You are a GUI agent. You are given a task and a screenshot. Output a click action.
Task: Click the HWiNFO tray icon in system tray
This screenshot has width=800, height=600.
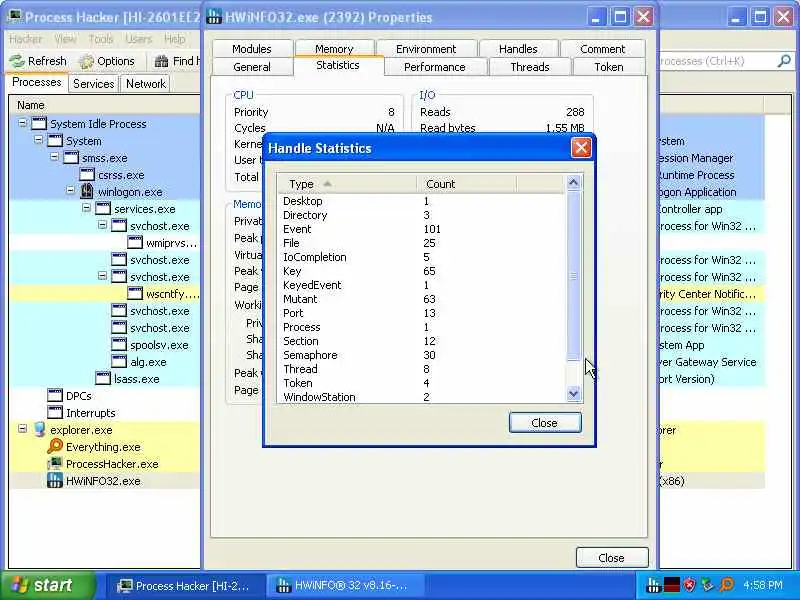(653, 585)
